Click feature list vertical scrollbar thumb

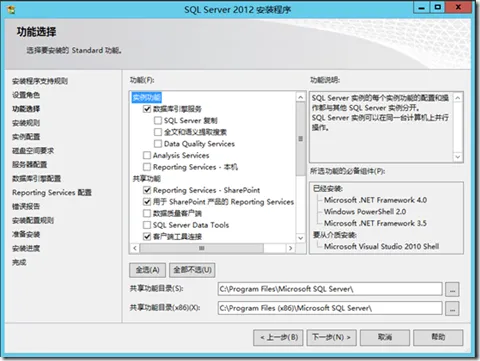click(300, 139)
